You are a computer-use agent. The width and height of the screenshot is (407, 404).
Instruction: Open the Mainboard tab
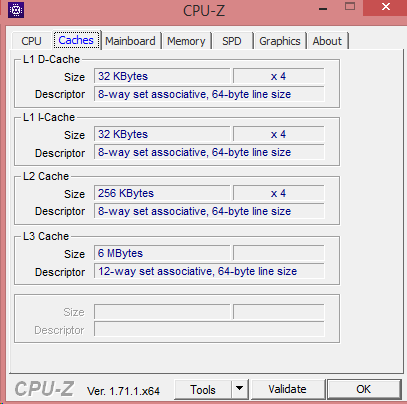coord(131,41)
